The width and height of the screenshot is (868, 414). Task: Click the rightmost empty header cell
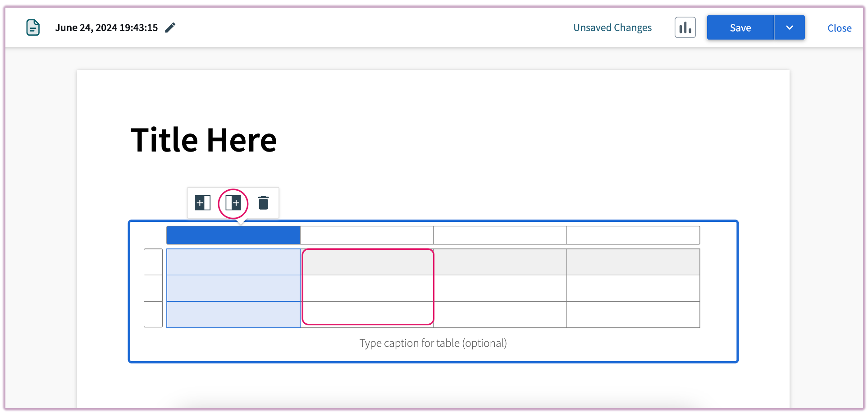click(x=633, y=235)
